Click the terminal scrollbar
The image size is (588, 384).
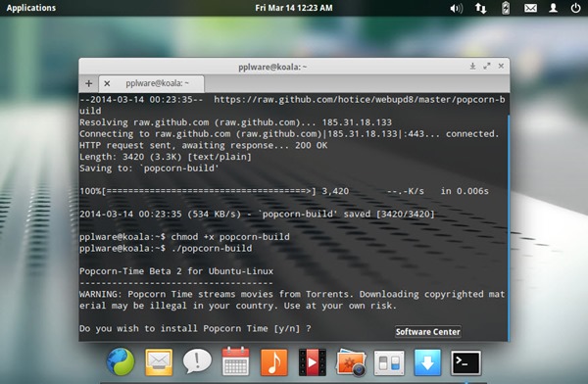click(508, 228)
